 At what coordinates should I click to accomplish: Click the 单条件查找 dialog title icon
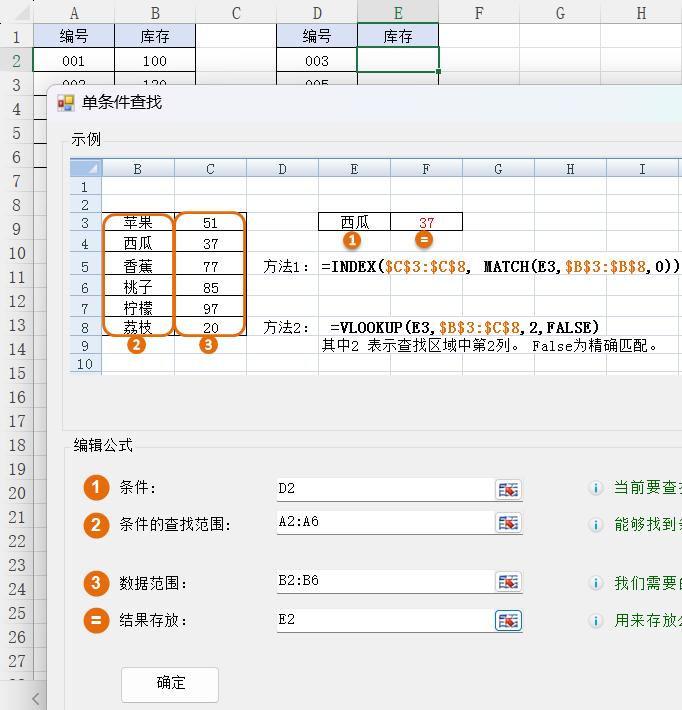click(x=66, y=102)
